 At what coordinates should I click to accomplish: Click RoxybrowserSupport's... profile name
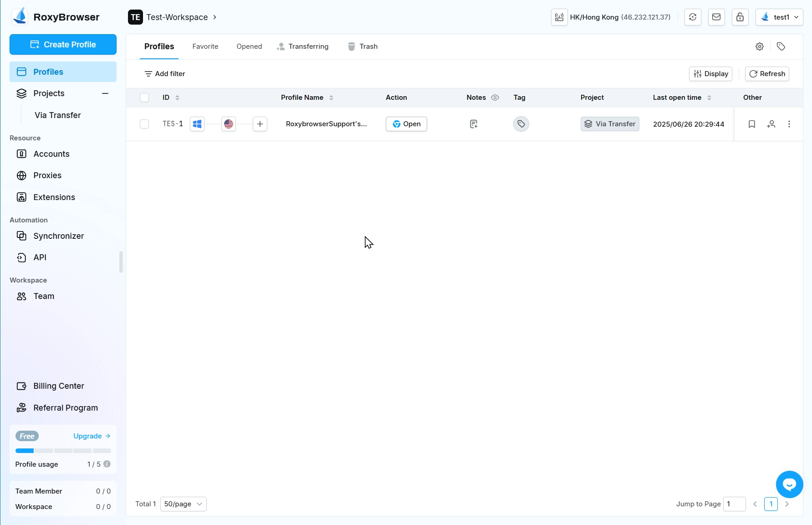tap(326, 124)
